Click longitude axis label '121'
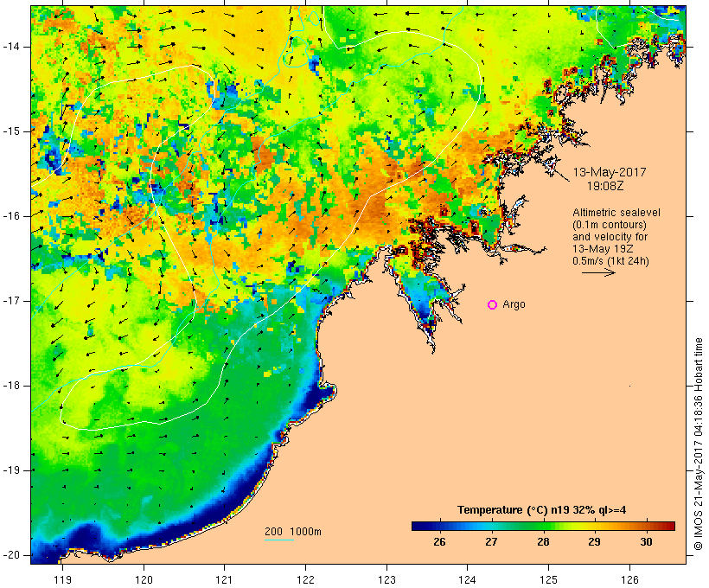The width and height of the screenshot is (709, 588). (x=224, y=579)
